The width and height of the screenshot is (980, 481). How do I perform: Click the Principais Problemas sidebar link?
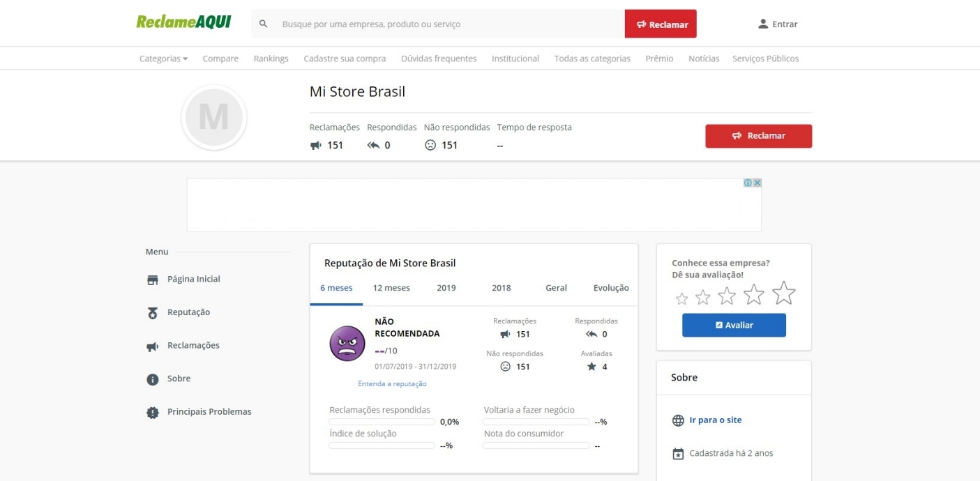pos(209,412)
